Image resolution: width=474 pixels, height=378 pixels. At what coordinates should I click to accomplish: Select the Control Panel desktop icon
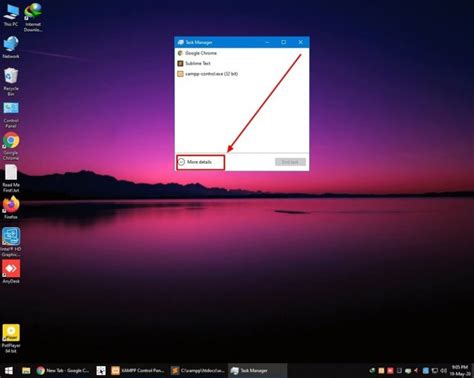click(11, 115)
